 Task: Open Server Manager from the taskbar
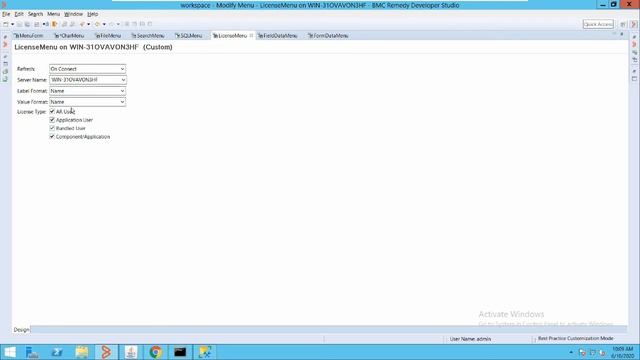coord(32,352)
